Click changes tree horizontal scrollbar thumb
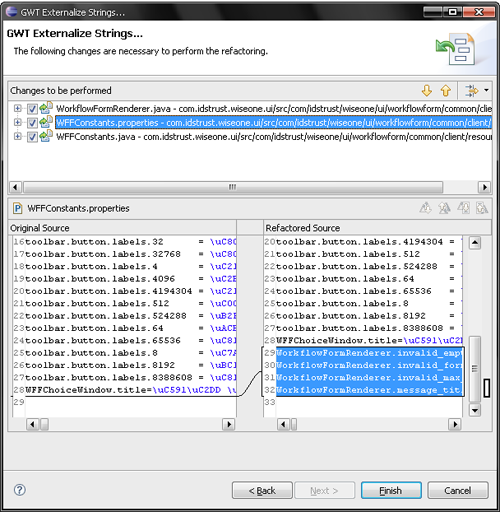This screenshot has height=512, width=500. click(233, 187)
